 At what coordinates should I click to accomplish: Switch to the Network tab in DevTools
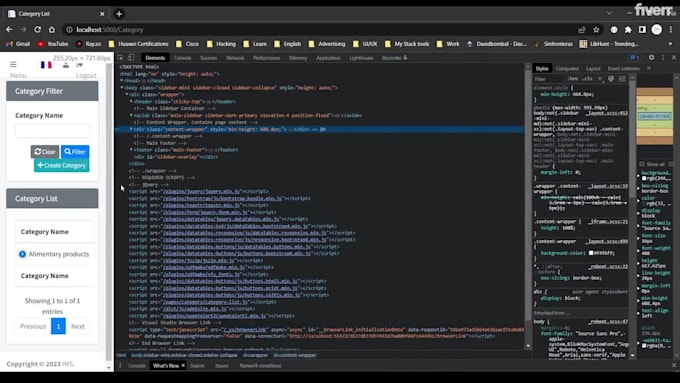pos(235,58)
